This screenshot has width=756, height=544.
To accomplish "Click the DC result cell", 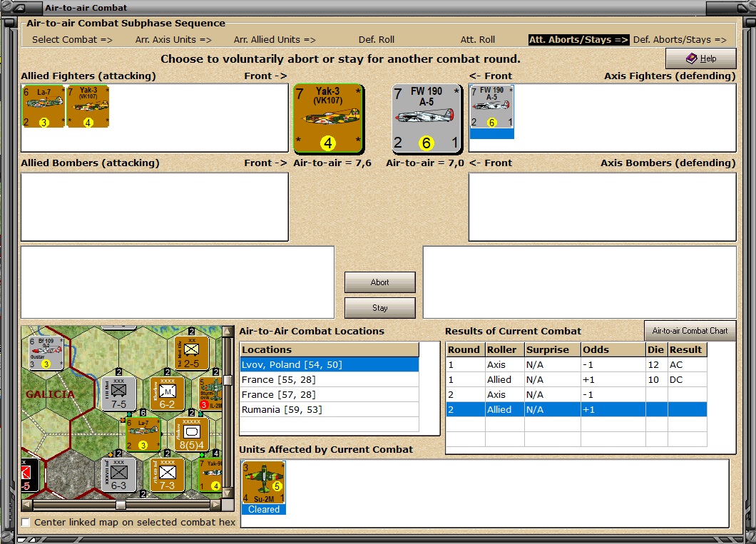I will pyautogui.click(x=687, y=380).
